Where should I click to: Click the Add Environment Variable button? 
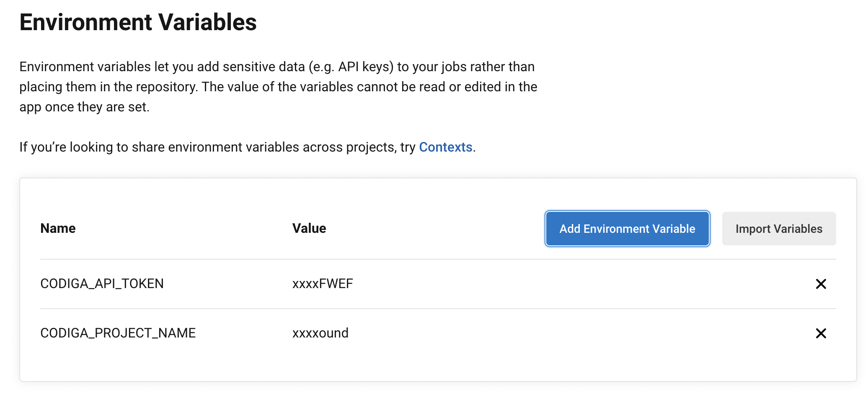627,229
